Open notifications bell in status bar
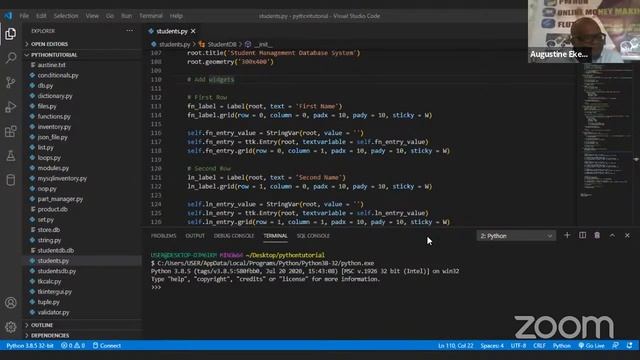 tap(630, 346)
